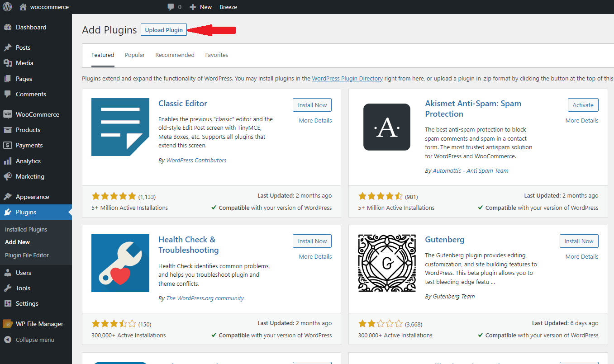Click the Appearance paintbrush icon
The height and width of the screenshot is (364, 614).
pyautogui.click(x=8, y=197)
